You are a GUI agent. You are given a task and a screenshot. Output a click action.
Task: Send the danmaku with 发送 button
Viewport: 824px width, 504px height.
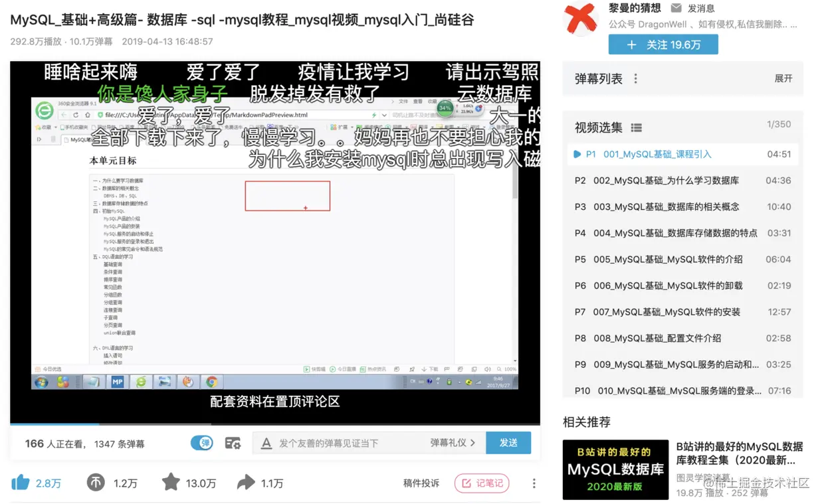pyautogui.click(x=508, y=443)
